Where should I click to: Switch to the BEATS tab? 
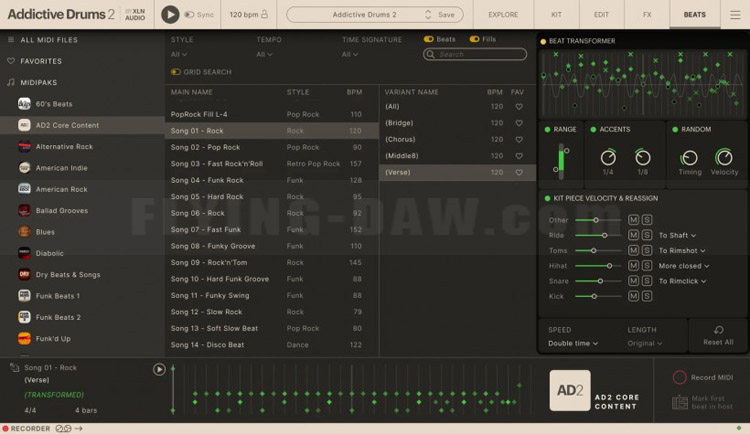point(695,15)
